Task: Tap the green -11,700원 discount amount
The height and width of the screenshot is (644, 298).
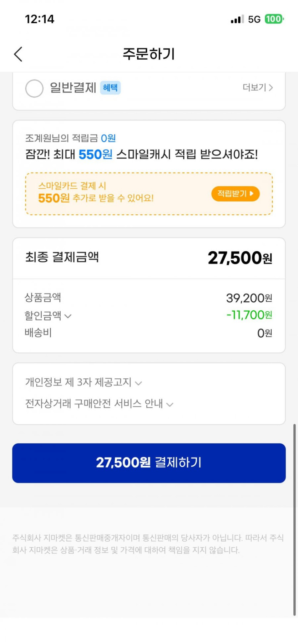Action: pos(249,315)
